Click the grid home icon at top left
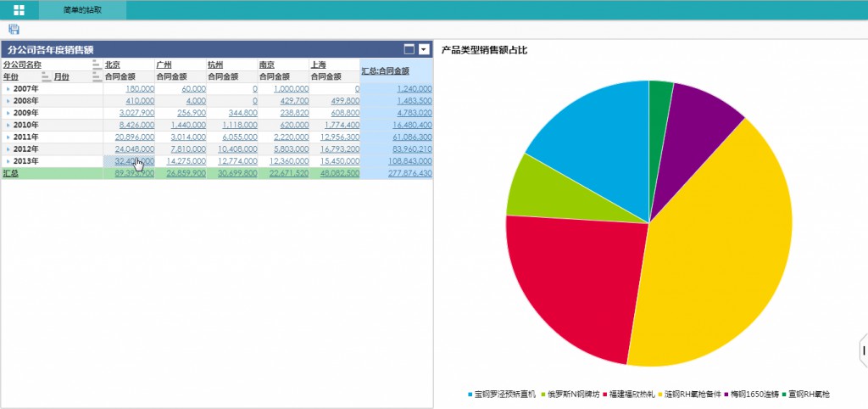Screen dimensions: 868x409 [x=19, y=10]
